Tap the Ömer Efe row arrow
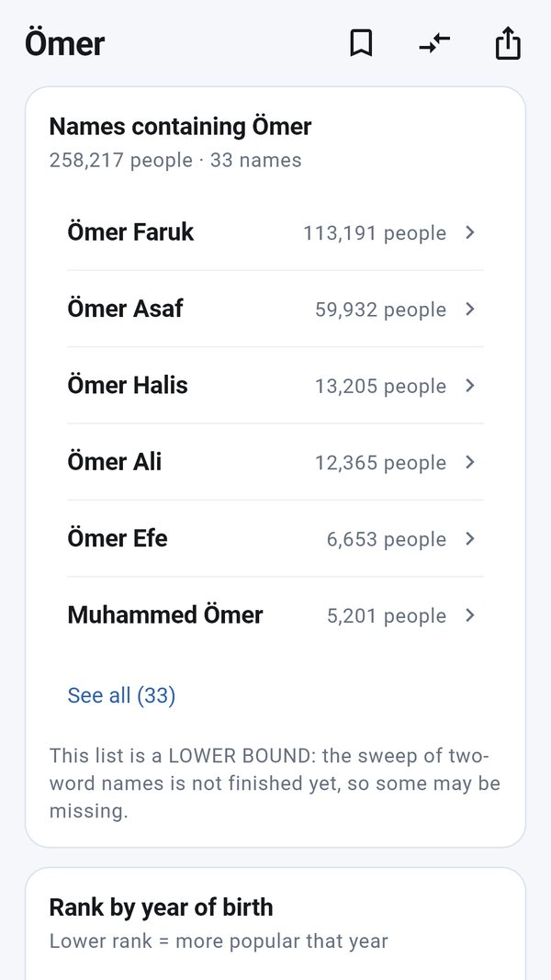 470,539
